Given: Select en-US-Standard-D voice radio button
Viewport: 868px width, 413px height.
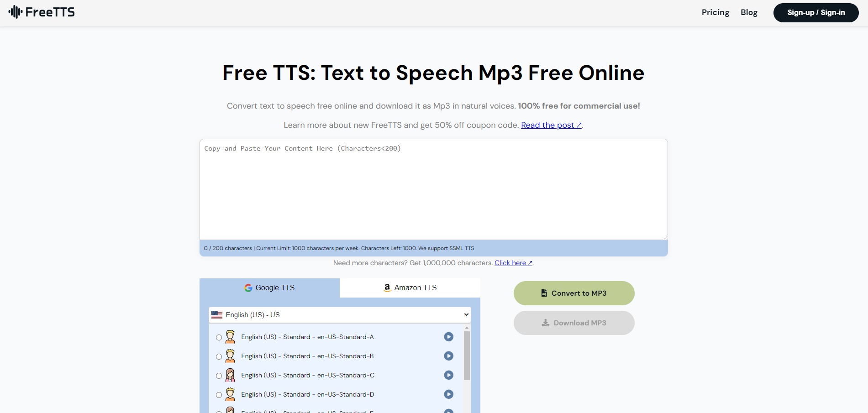Looking at the screenshot, I should point(219,395).
